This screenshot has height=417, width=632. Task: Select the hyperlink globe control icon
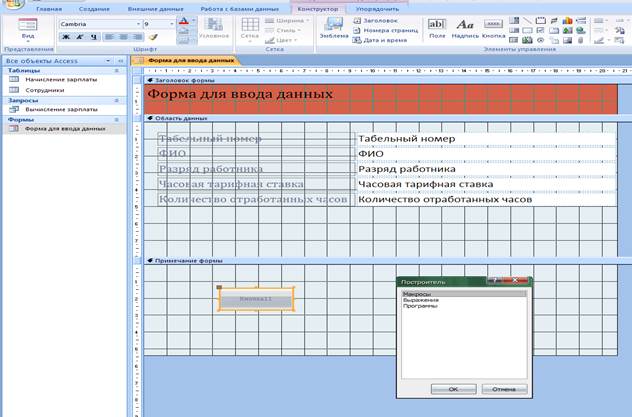coord(580,30)
